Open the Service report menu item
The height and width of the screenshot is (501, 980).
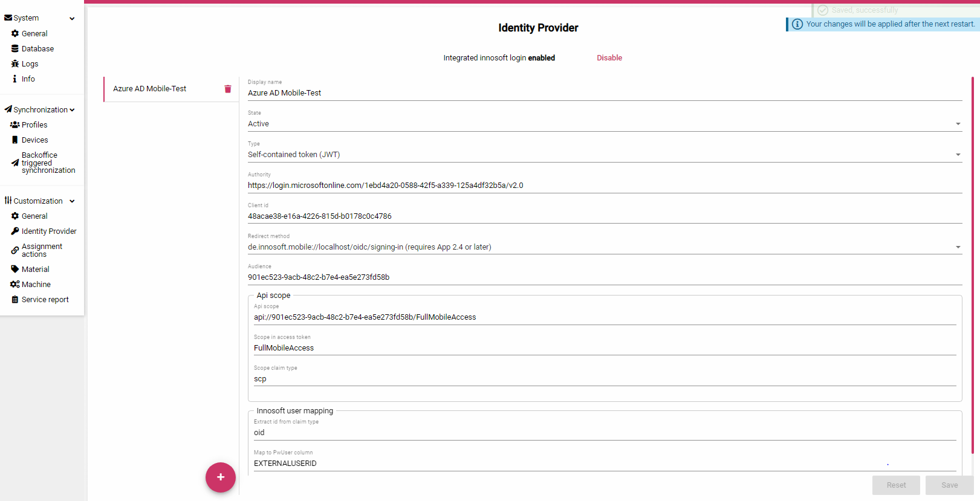[45, 300]
